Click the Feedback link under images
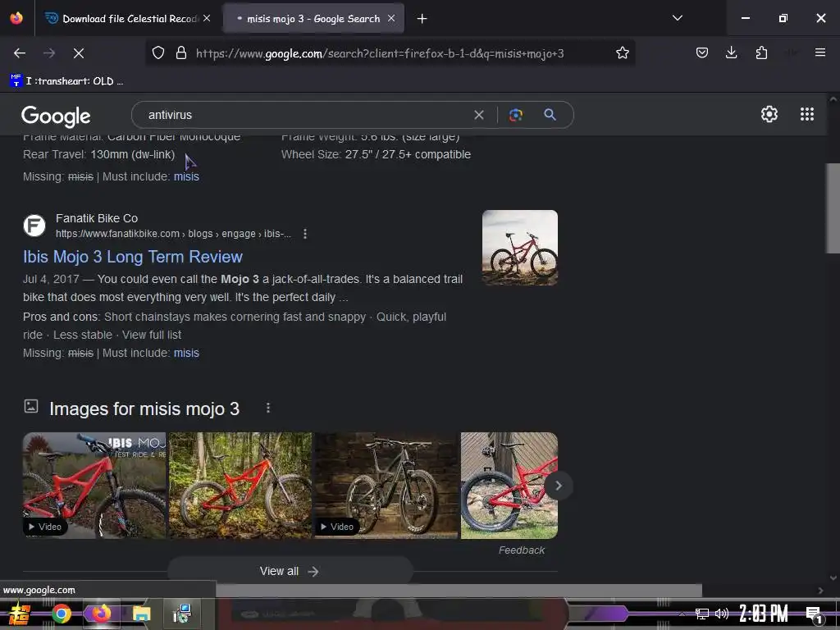 (521, 550)
